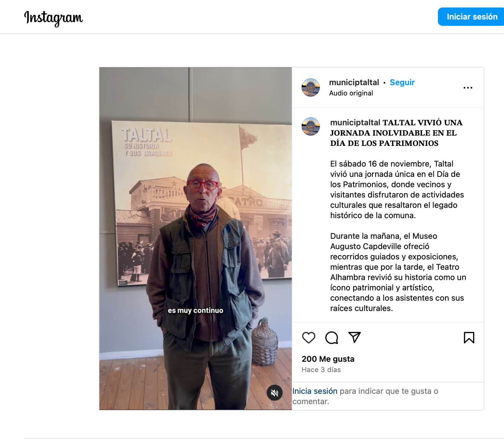Share the post with paper plane icon
Screen dimensions: 504x442
tap(354, 337)
